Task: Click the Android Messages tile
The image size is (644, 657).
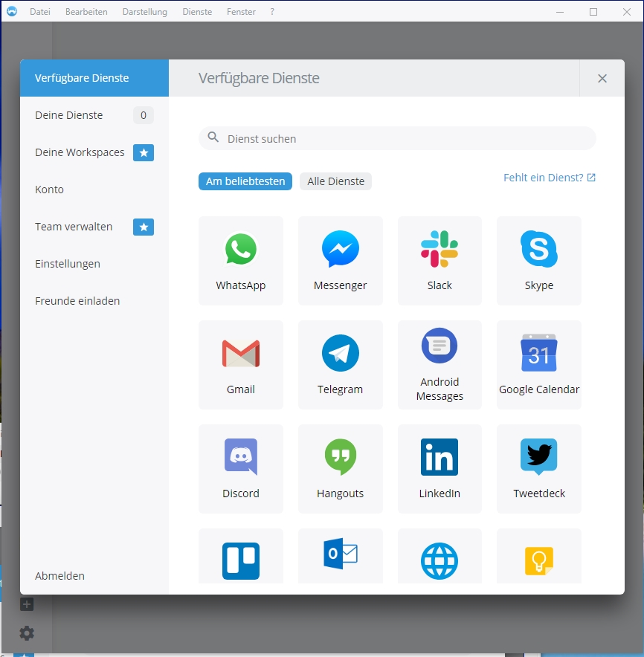Action: point(439,364)
